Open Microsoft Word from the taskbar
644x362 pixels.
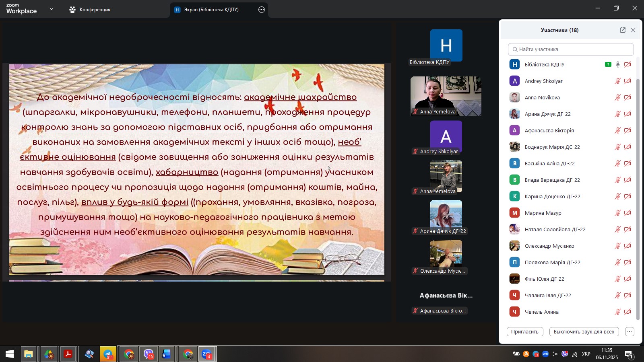click(x=166, y=354)
